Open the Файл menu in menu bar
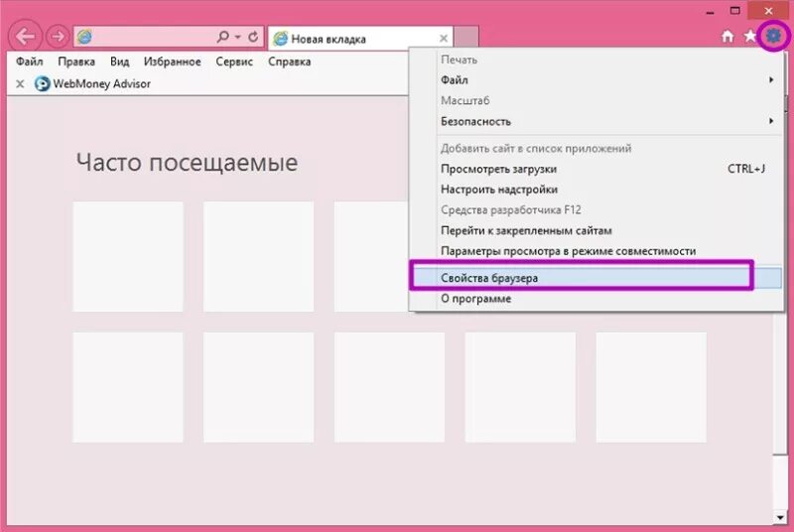 pyautogui.click(x=30, y=62)
